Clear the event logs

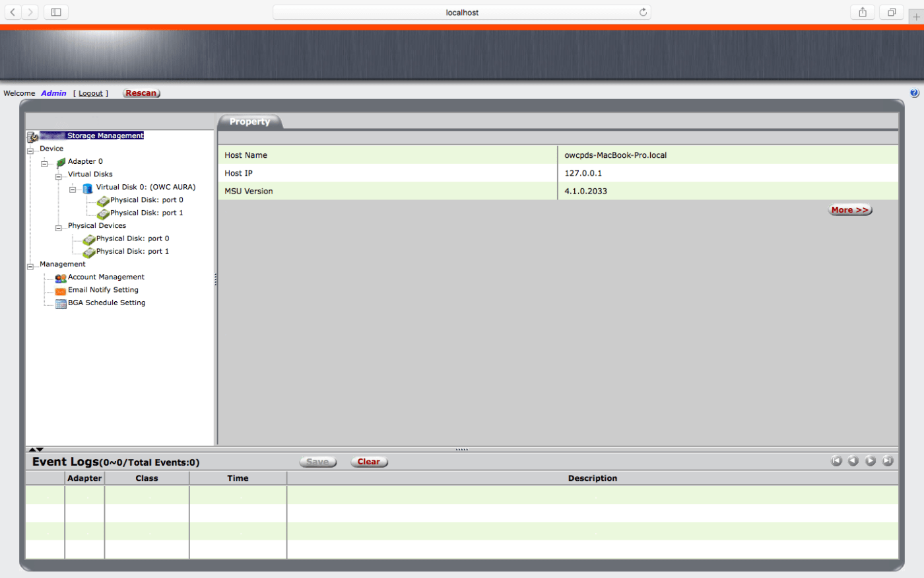click(x=369, y=462)
